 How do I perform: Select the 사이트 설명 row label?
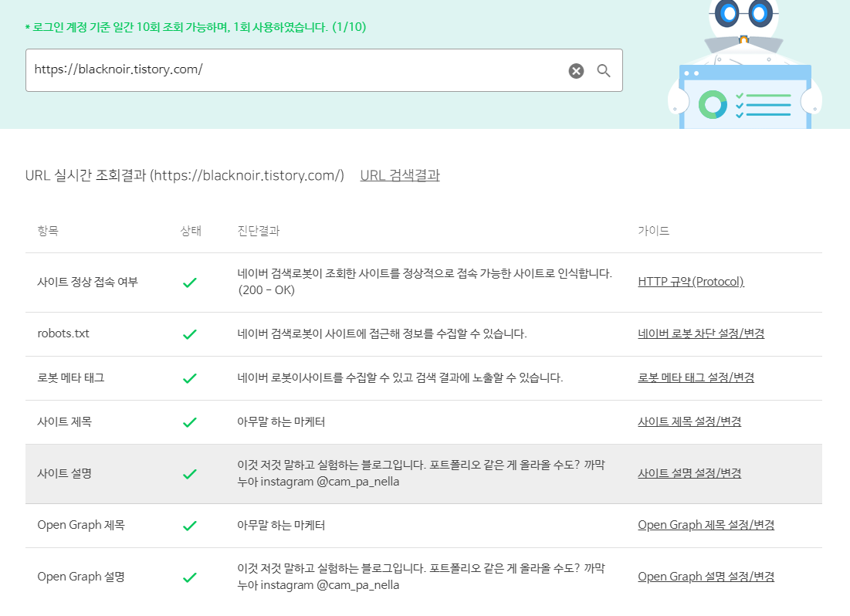click(x=65, y=473)
